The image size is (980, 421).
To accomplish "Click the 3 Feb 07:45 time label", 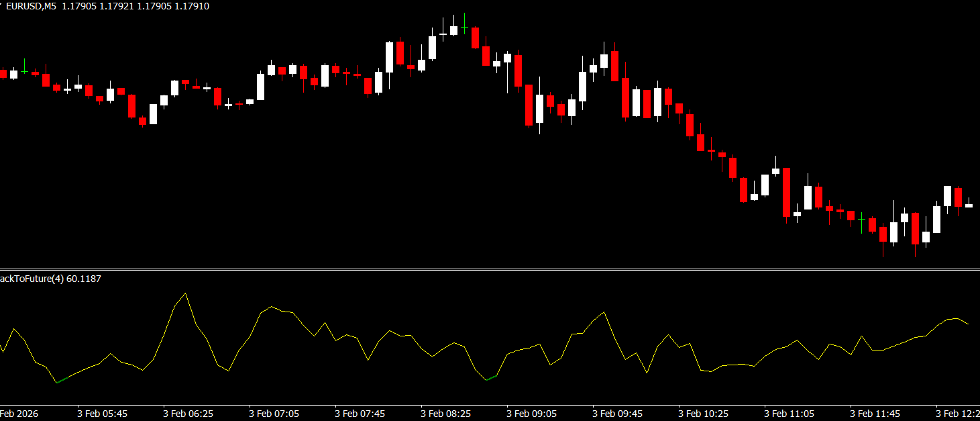I will point(360,414).
